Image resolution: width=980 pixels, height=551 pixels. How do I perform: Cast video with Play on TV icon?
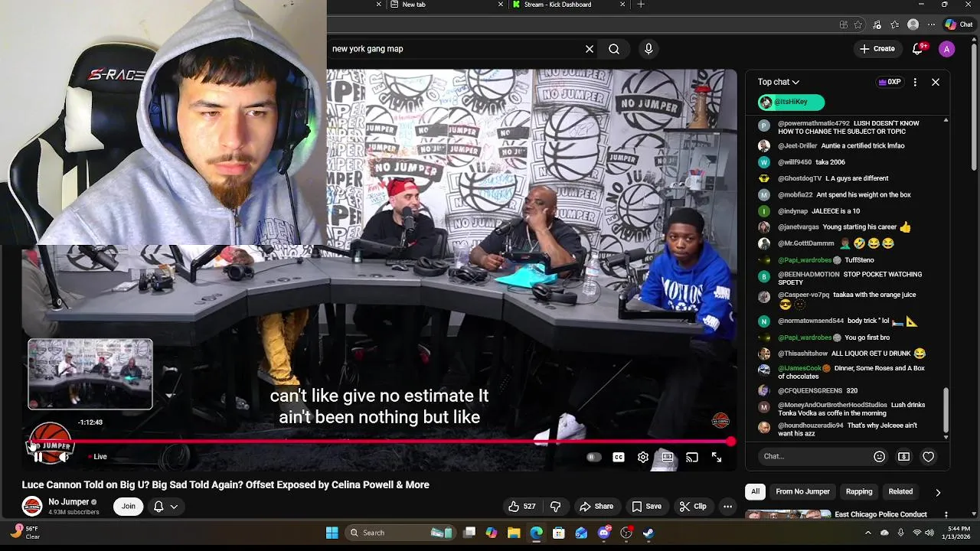coord(692,457)
